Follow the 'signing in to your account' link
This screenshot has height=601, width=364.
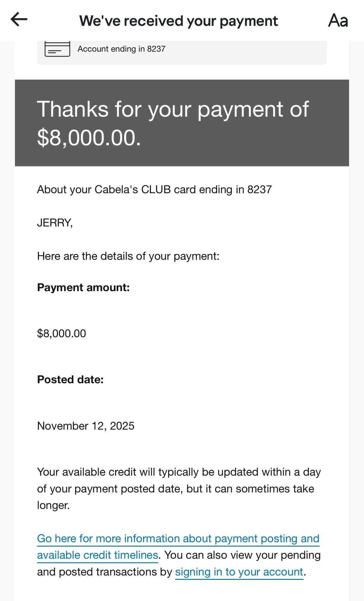click(239, 572)
